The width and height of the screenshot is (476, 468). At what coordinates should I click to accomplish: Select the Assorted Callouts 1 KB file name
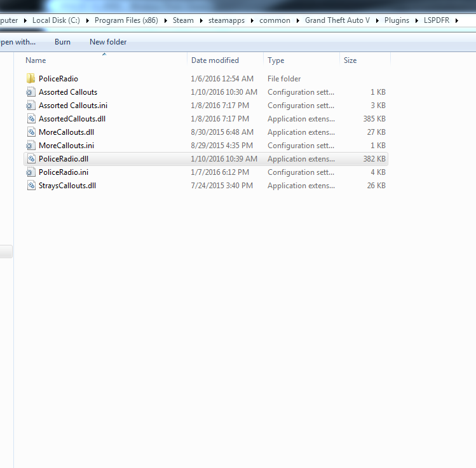68,92
